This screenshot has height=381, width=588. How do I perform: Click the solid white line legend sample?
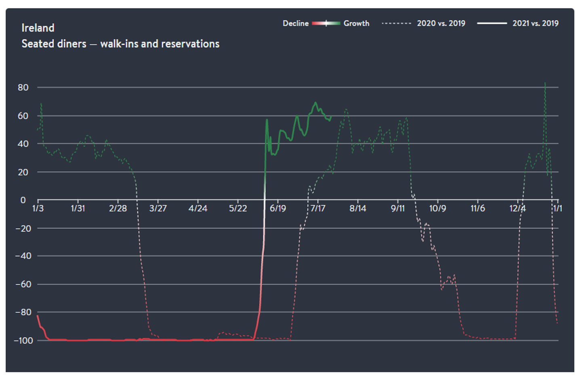(x=491, y=23)
